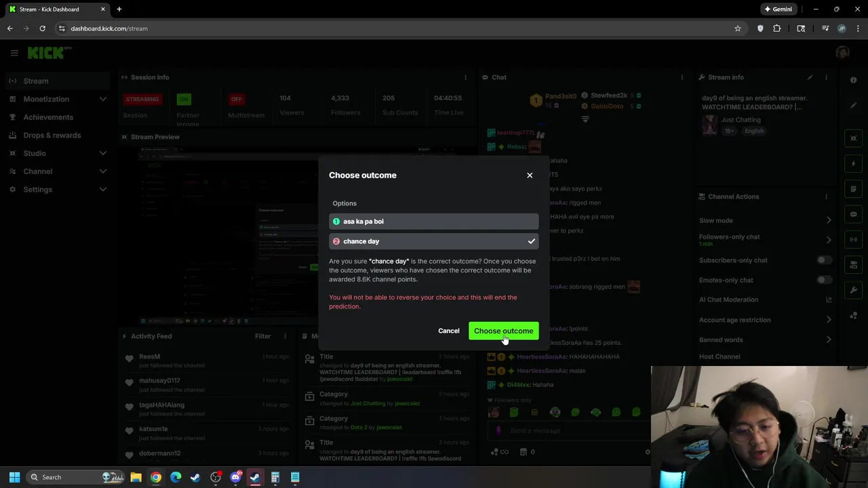Open the Chat panel options menu
Viewport: 868px width, 488px height.
pos(682,77)
